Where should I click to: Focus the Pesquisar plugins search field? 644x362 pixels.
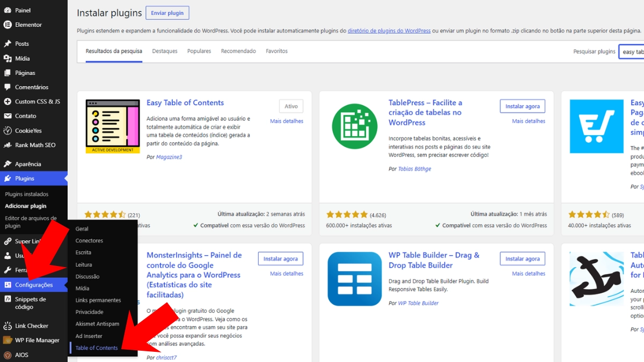(x=632, y=51)
